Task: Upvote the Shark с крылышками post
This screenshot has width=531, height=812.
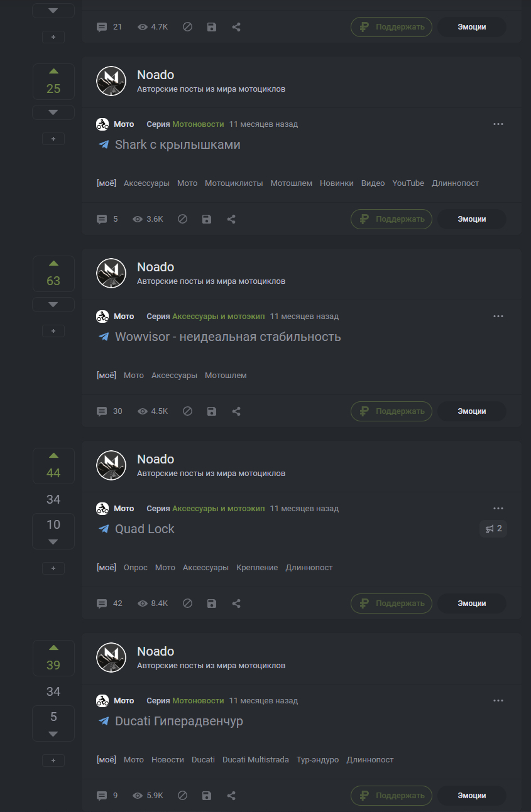Action: point(53,72)
